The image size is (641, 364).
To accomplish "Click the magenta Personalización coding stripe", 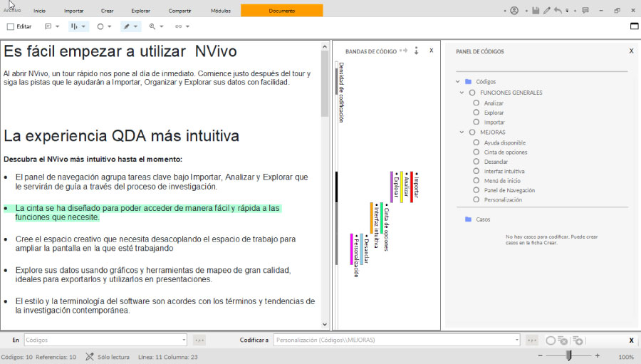I will click(352, 249).
